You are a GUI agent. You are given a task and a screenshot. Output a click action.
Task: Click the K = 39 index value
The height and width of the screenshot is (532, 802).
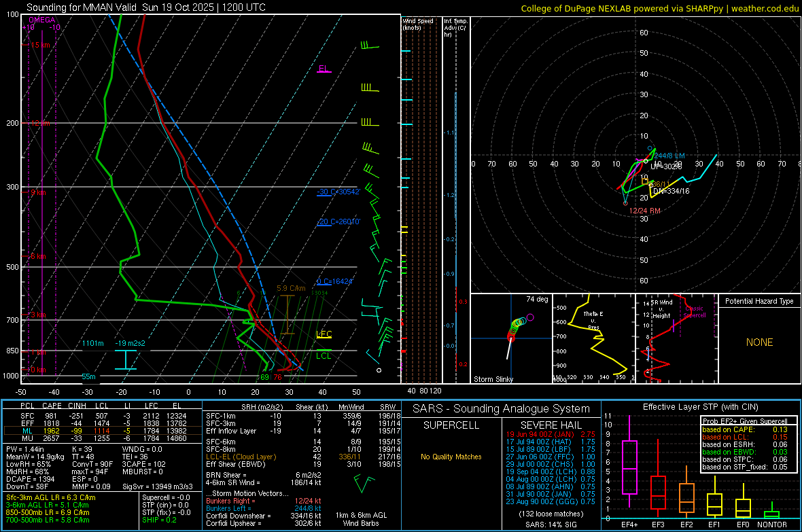(82, 449)
